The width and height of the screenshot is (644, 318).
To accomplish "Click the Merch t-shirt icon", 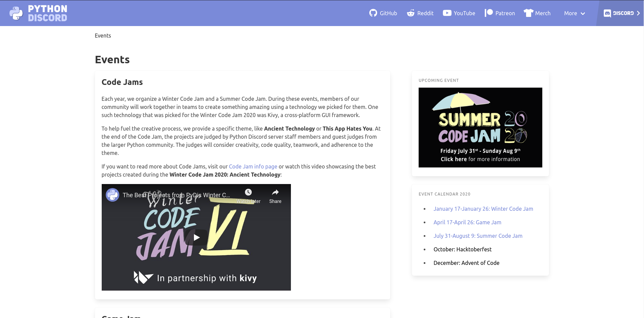I will coord(528,13).
